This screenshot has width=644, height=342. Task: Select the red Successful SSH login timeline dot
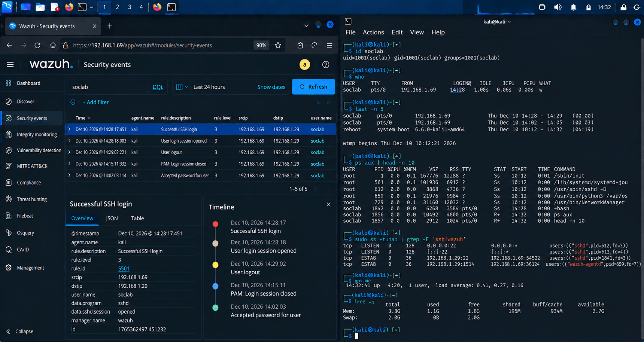click(x=215, y=224)
